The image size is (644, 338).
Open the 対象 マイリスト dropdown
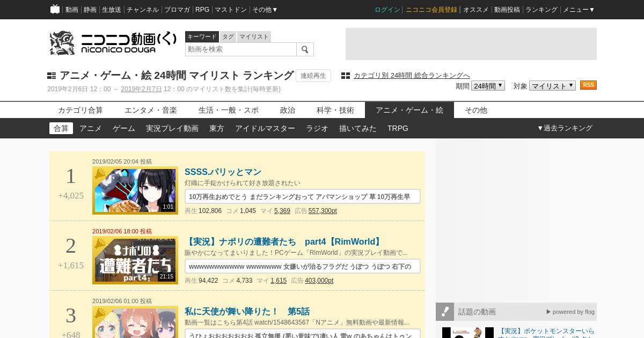click(x=552, y=86)
